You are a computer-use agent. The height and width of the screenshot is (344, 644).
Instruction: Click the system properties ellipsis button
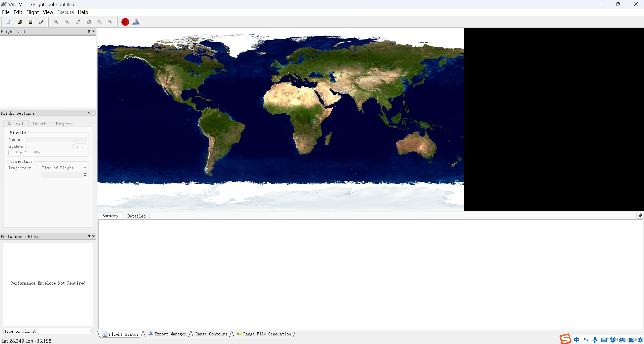81,146
